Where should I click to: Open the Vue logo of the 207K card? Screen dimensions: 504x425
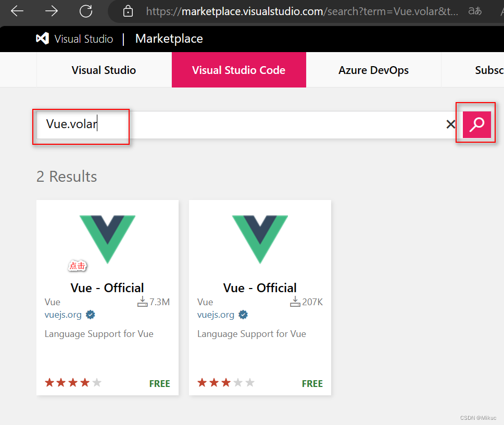(x=260, y=239)
